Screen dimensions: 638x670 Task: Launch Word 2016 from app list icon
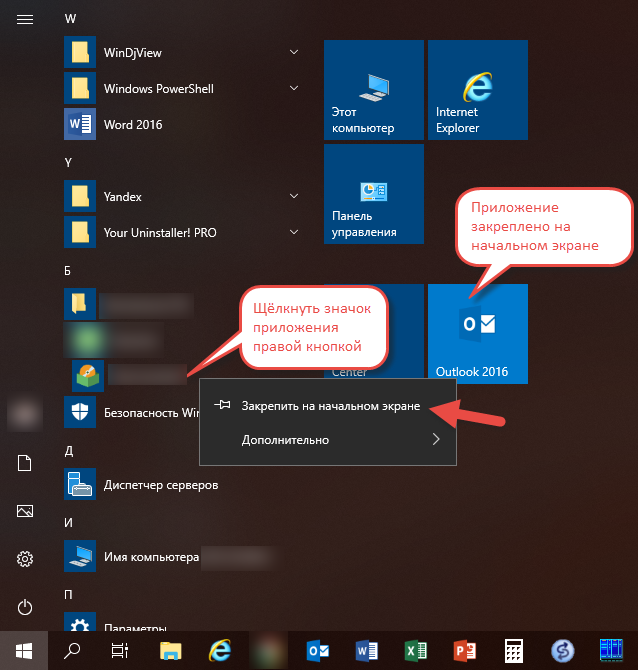click(x=80, y=124)
